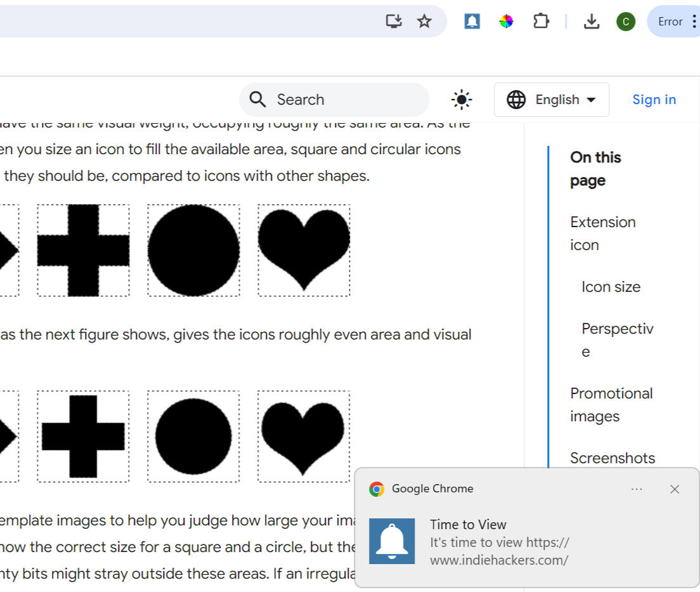
Task: Go to Icon size section
Action: pyautogui.click(x=611, y=287)
